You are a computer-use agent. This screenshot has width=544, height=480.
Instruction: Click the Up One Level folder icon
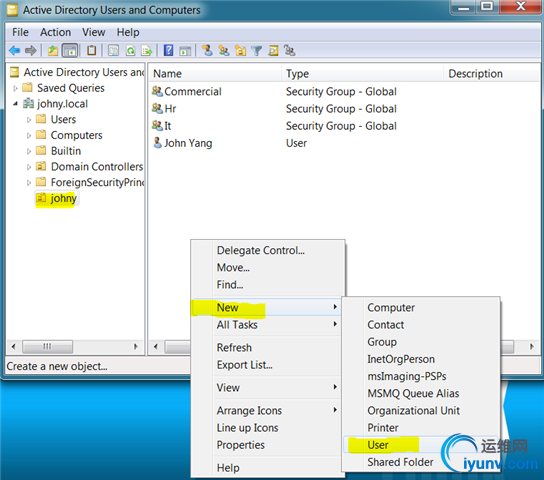point(53,51)
